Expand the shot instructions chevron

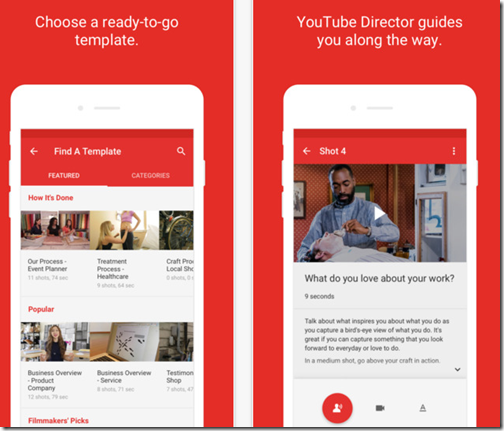458,369
